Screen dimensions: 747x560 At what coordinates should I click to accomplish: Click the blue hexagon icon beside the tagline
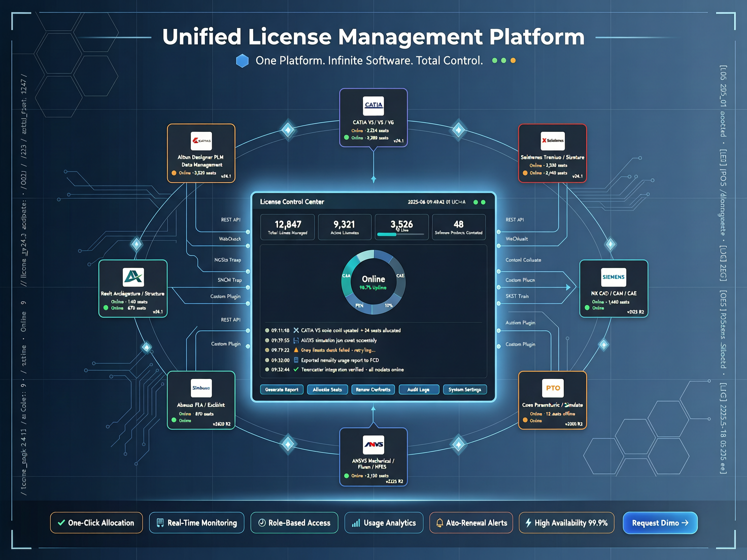pos(243,61)
